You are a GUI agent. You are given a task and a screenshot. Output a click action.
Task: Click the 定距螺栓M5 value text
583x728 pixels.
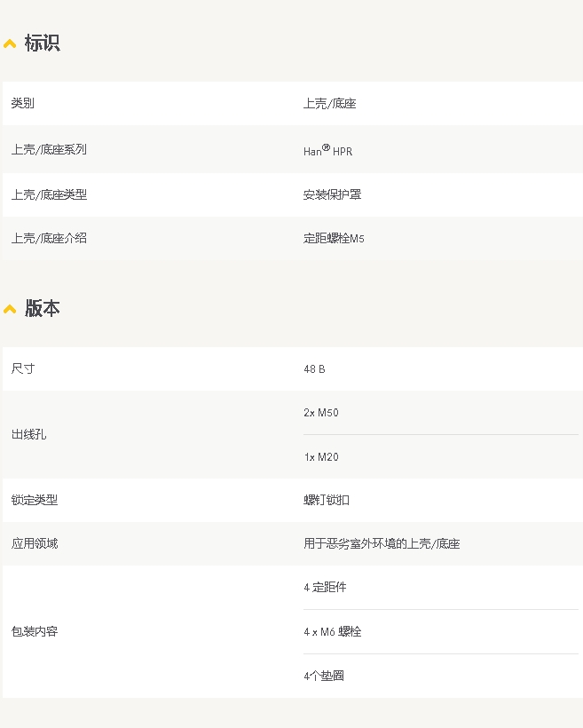[334, 238]
